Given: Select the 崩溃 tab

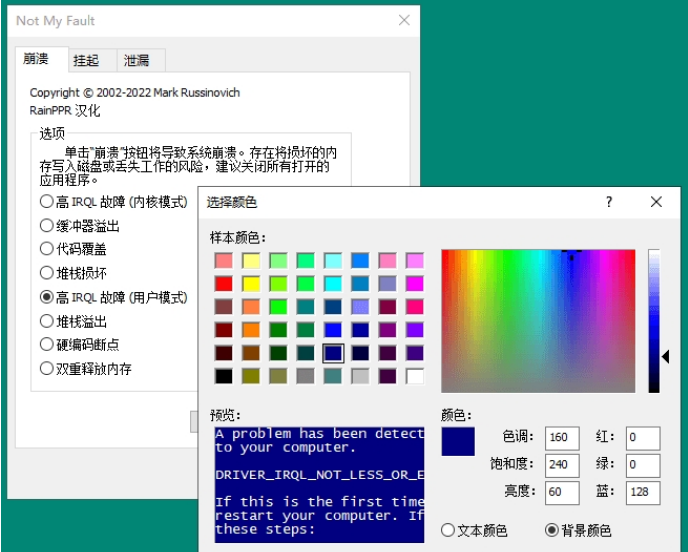Looking at the screenshot, I should [42, 59].
